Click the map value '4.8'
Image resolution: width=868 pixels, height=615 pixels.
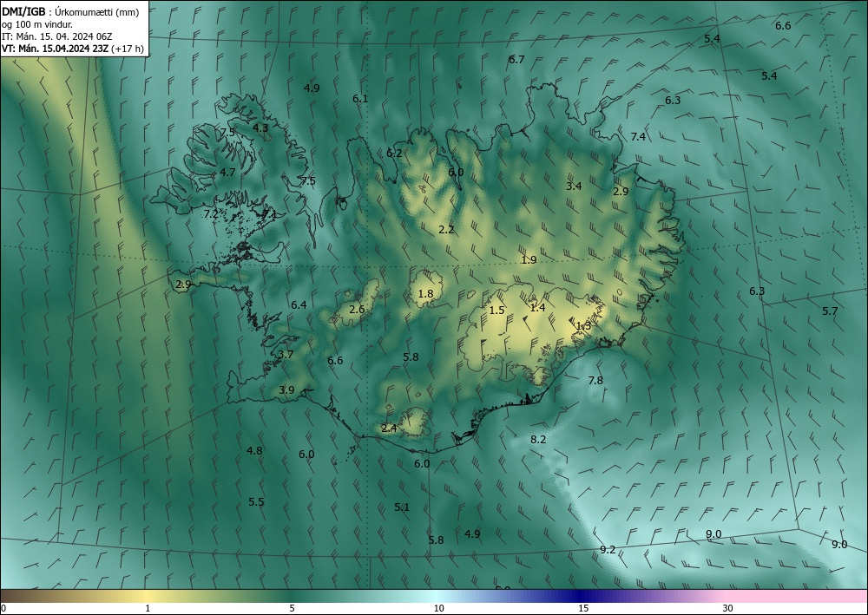click(254, 451)
